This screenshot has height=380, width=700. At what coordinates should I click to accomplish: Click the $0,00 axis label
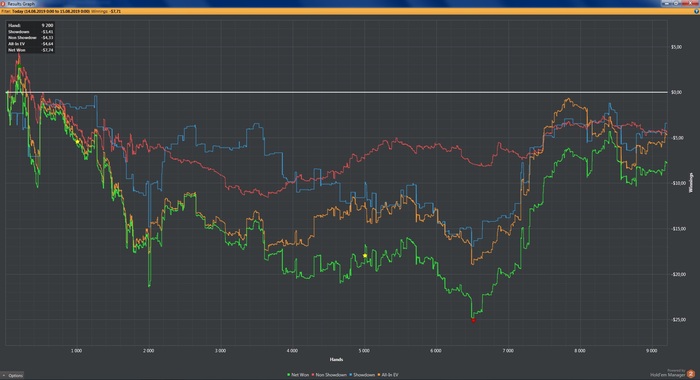(676, 92)
